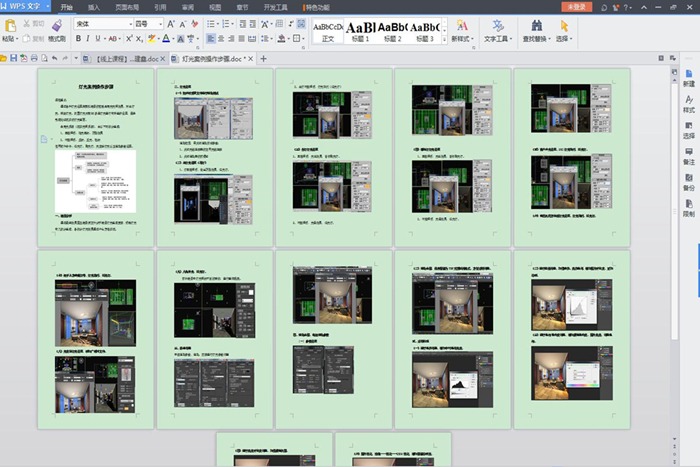Click the Copy icon
The width and height of the screenshot is (700, 467).
point(27,39)
